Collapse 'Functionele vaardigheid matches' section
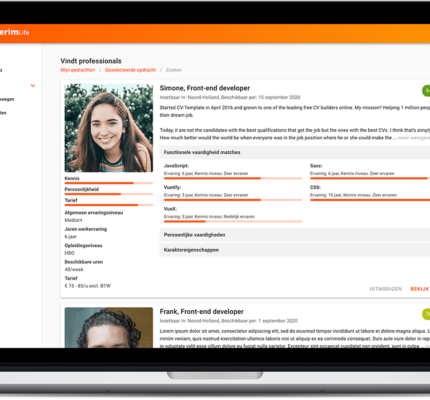 click(295, 152)
